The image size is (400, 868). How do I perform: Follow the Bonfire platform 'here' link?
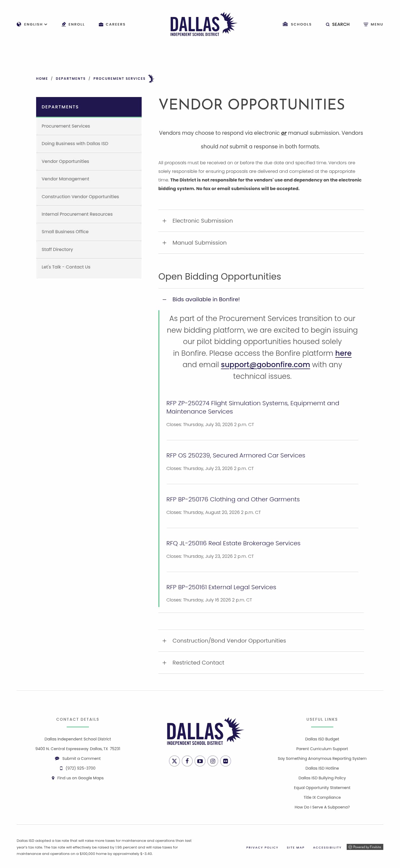[x=343, y=353]
